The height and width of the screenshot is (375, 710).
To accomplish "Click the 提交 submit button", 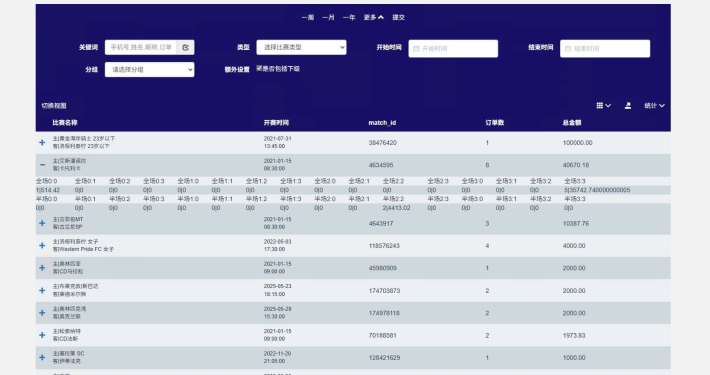I will (x=398, y=17).
